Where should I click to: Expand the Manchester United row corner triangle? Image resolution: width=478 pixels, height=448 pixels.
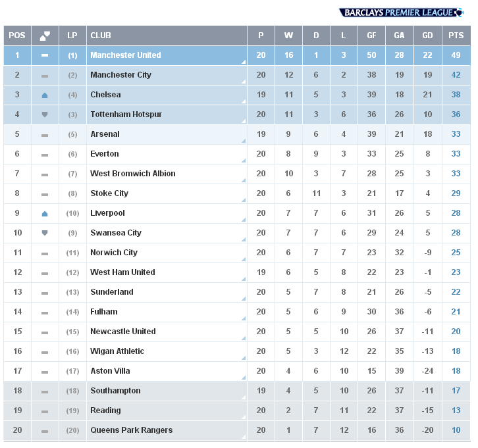click(x=244, y=62)
